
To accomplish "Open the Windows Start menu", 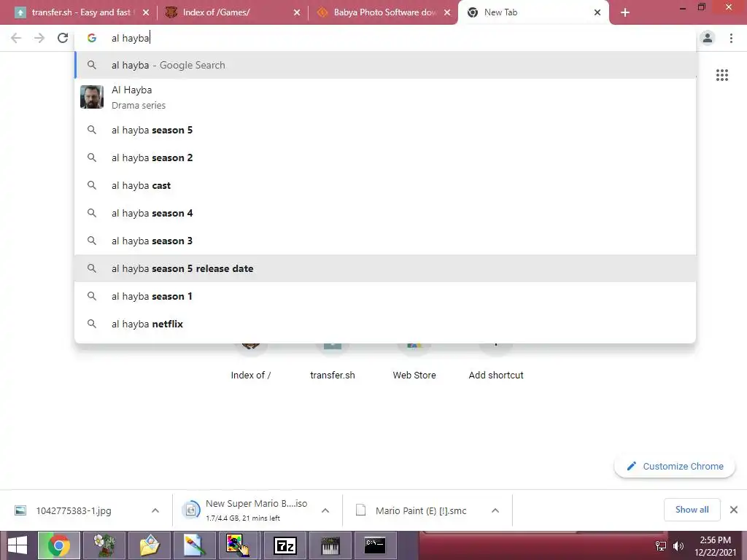I will (x=18, y=545).
